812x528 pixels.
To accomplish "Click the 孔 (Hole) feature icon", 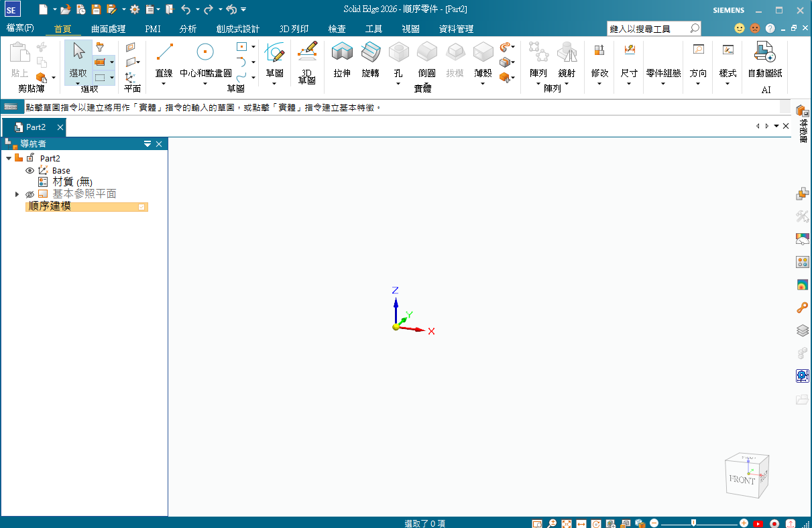I will point(398,52).
